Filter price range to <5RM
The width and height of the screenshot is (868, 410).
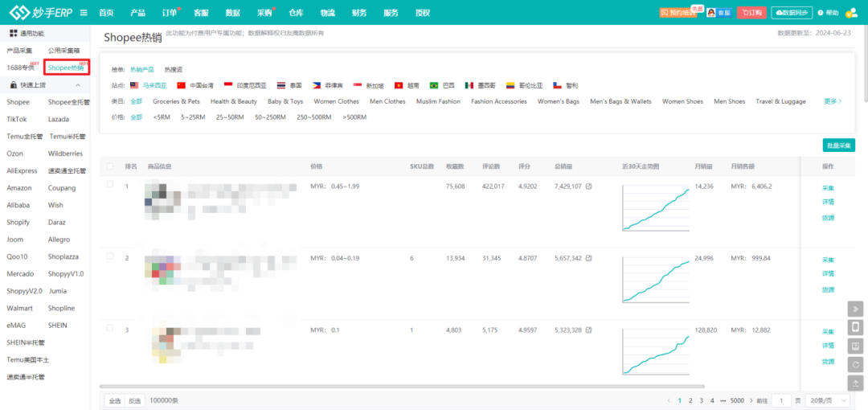(x=162, y=117)
